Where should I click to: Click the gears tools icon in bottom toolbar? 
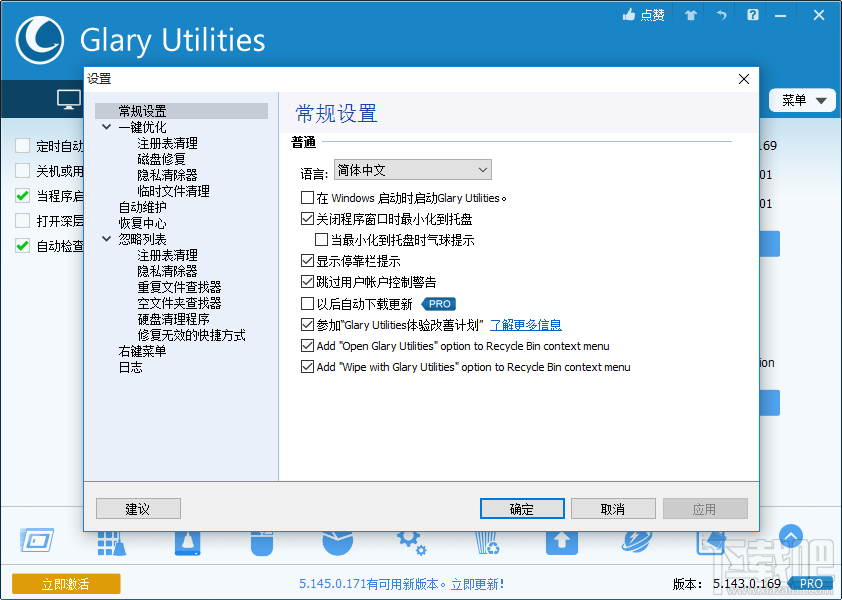411,543
